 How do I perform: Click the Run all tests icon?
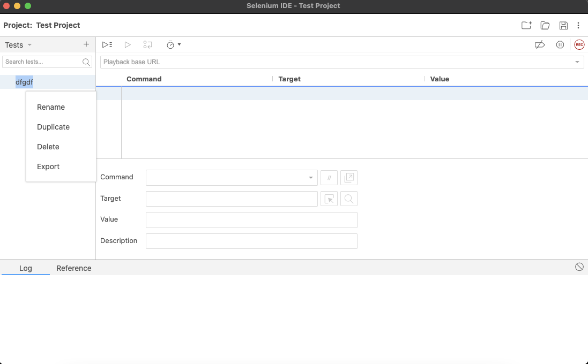click(x=107, y=45)
